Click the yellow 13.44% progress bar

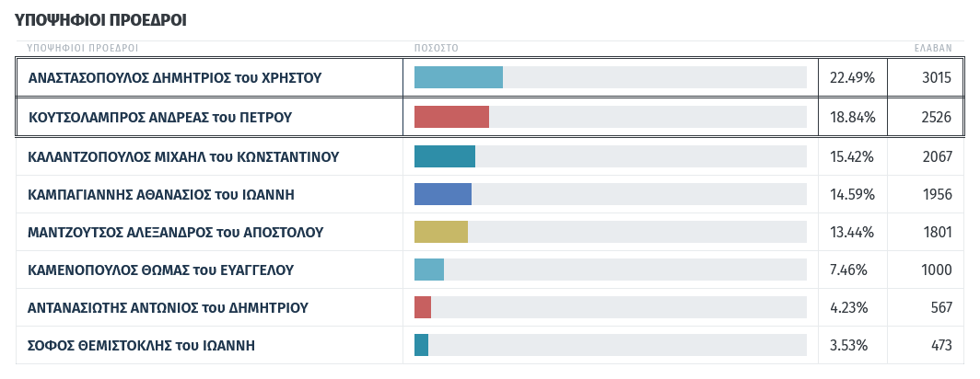pos(441,232)
